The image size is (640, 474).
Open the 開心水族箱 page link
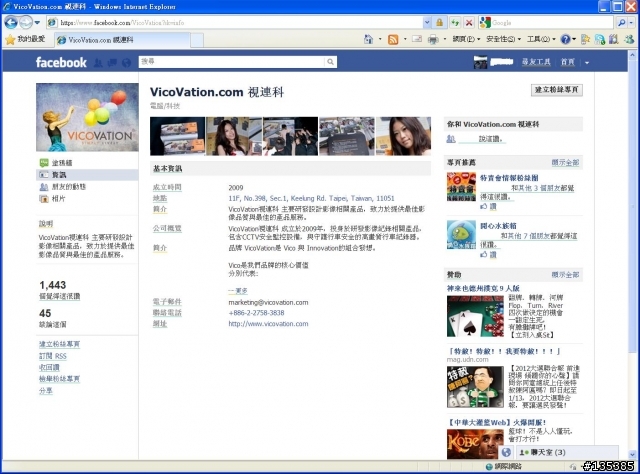pos(498,226)
